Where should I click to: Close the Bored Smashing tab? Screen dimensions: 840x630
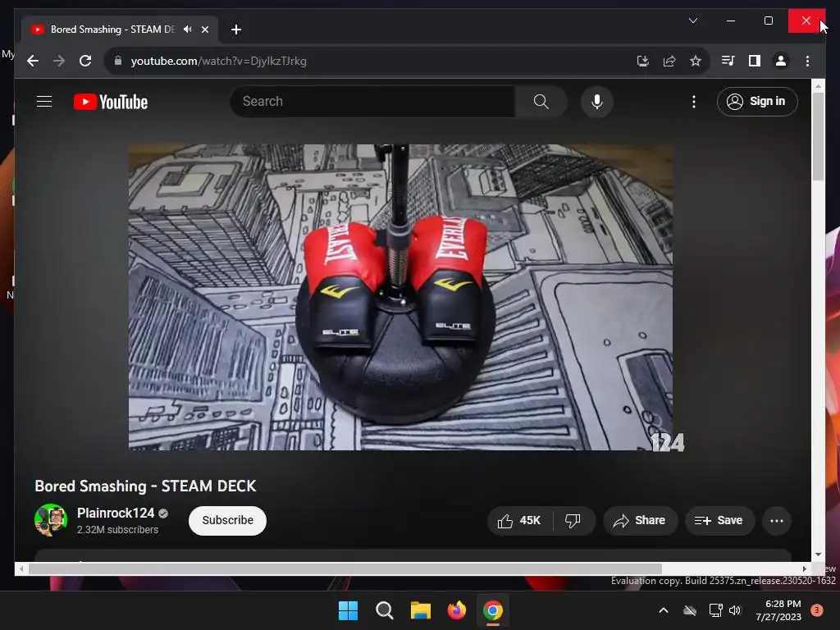(204, 30)
